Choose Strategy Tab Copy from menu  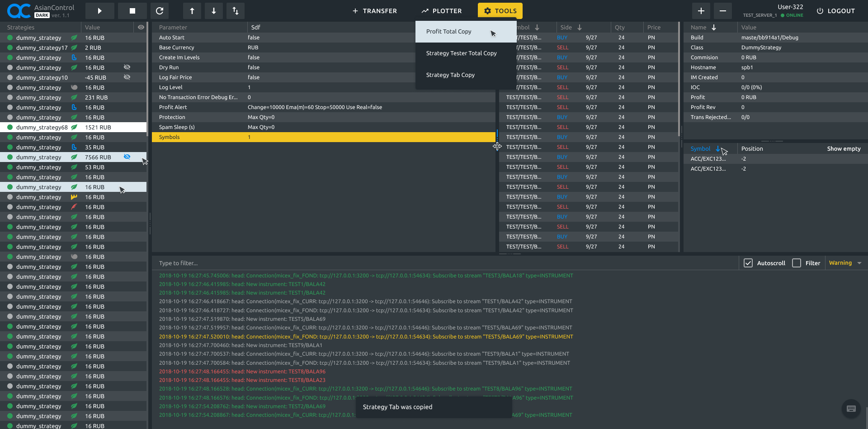click(450, 75)
